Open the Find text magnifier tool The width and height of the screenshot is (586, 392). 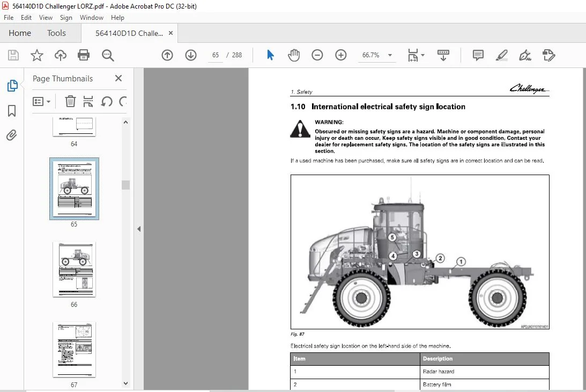(x=108, y=55)
